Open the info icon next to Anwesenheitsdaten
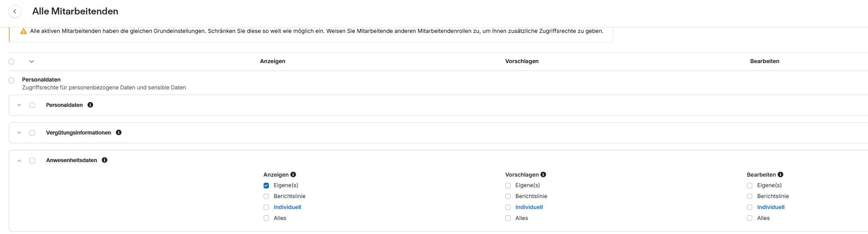This screenshot has height=234, width=868. (x=104, y=160)
